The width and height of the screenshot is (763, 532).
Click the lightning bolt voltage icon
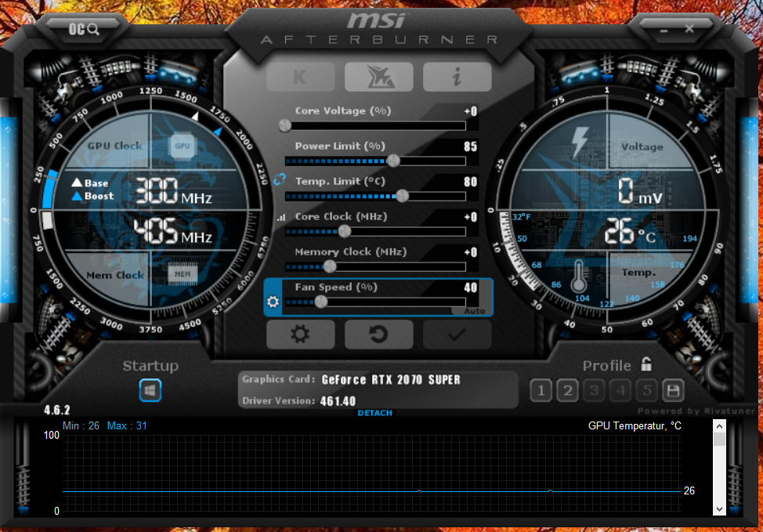pyautogui.click(x=580, y=142)
